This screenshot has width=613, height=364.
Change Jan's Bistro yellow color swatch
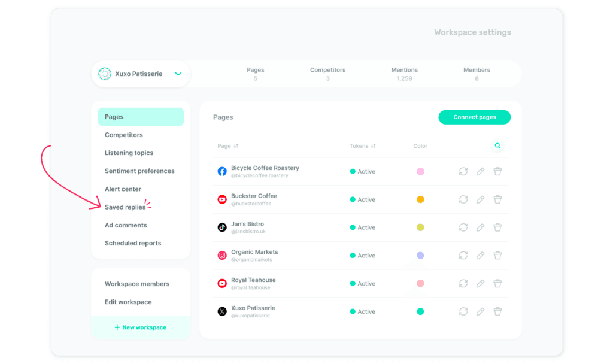[420, 227]
